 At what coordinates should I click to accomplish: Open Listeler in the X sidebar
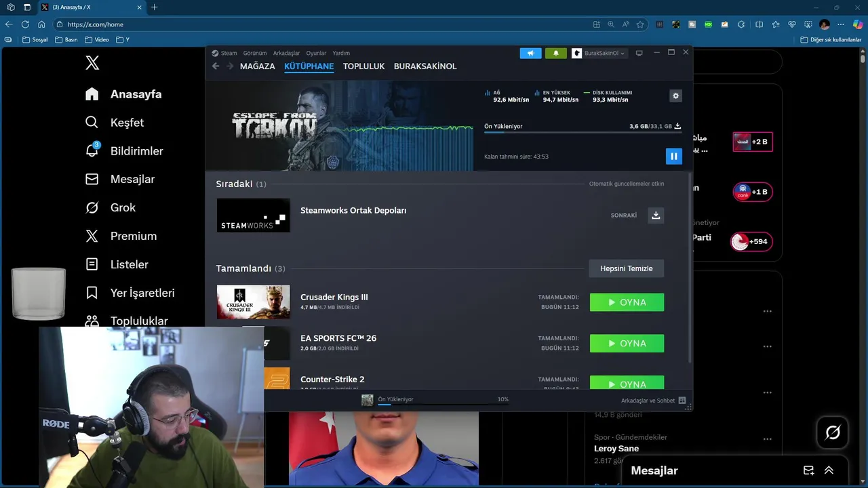[117, 265]
